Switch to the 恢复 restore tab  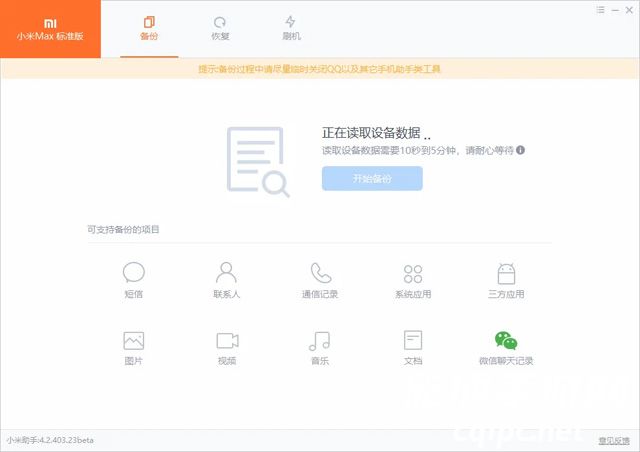coord(220,27)
